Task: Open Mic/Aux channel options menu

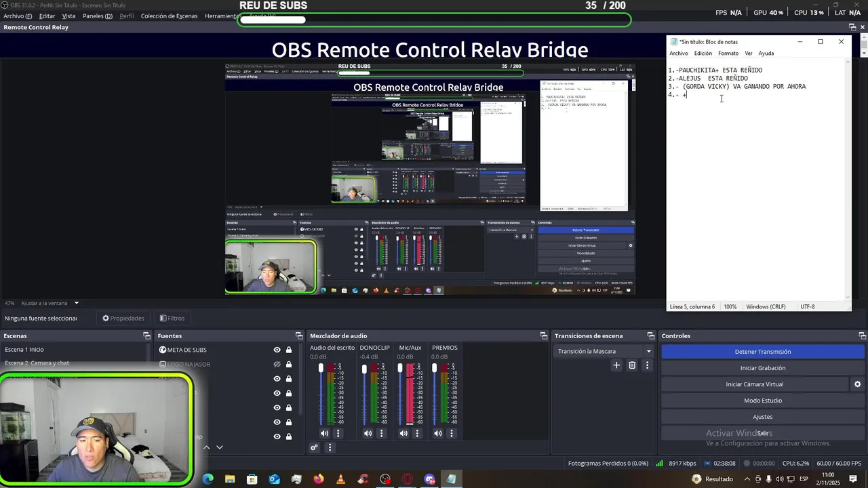Action: point(417,434)
